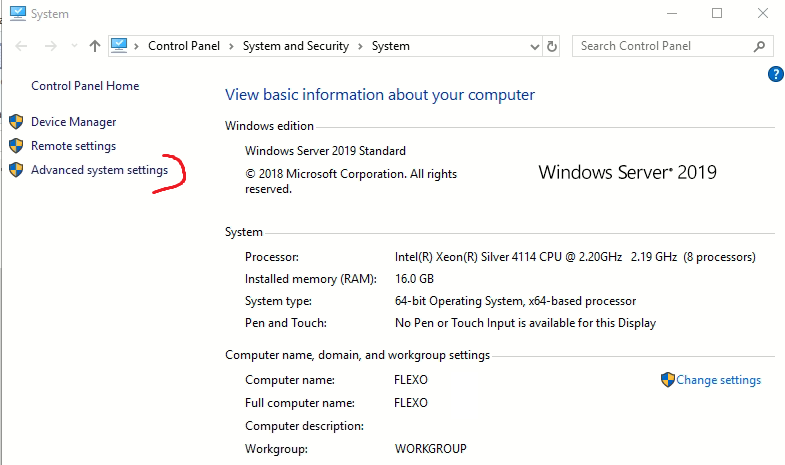Image resolution: width=785 pixels, height=465 pixels.
Task: Open Remote settings link
Action: 74,146
